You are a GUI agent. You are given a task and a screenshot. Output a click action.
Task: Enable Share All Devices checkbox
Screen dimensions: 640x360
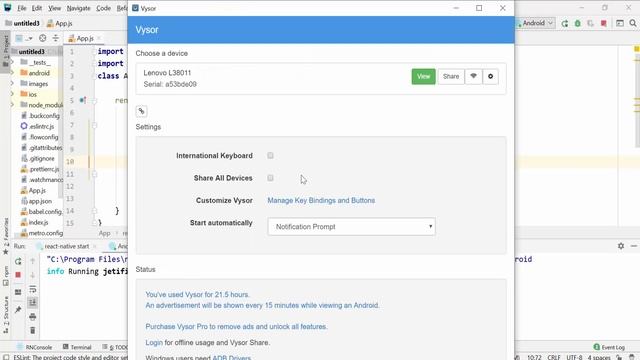270,178
